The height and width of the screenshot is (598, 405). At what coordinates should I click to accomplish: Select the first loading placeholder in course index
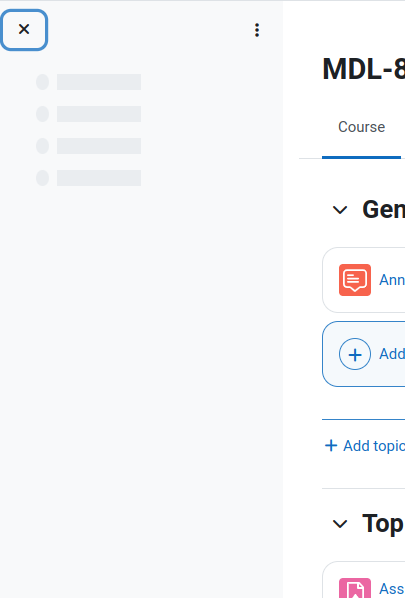(x=88, y=82)
